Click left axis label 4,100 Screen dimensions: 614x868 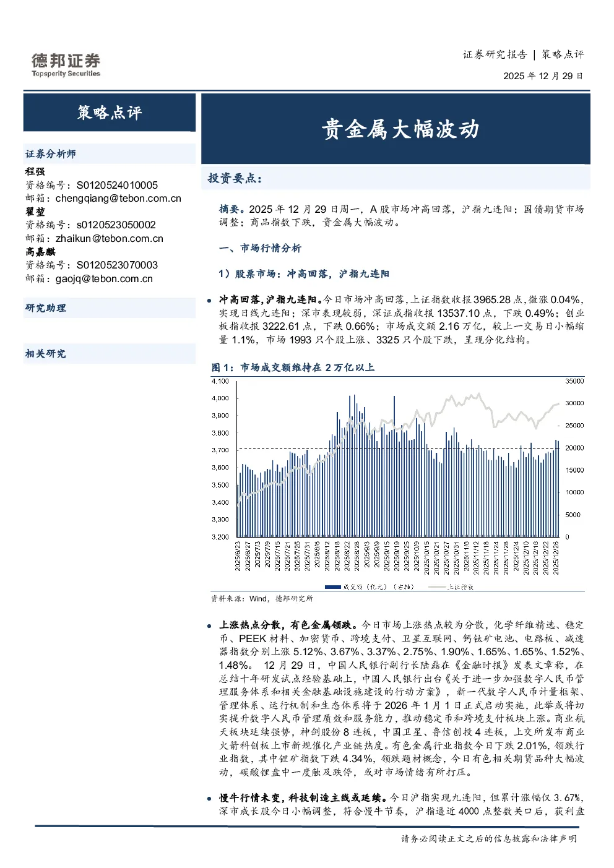click(x=220, y=381)
